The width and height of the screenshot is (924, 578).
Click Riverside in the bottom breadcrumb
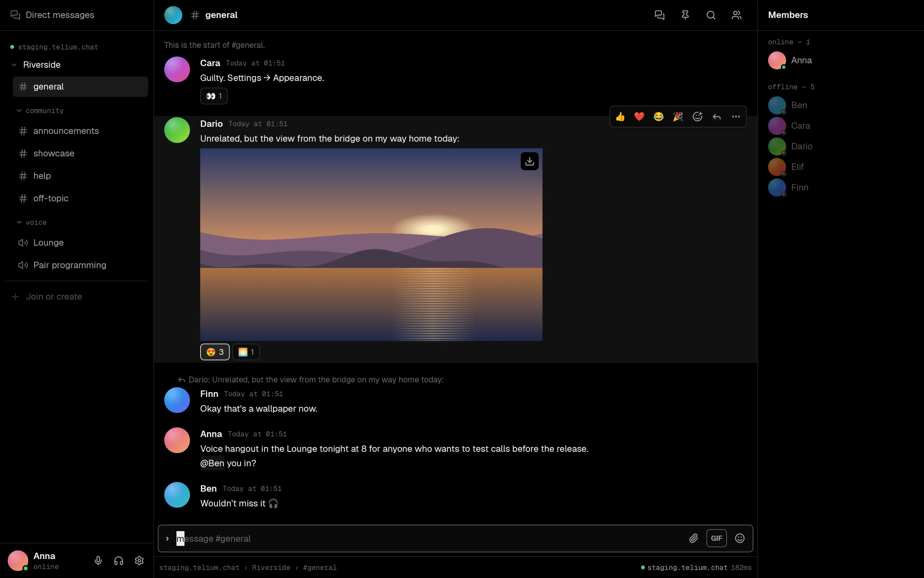coord(271,568)
